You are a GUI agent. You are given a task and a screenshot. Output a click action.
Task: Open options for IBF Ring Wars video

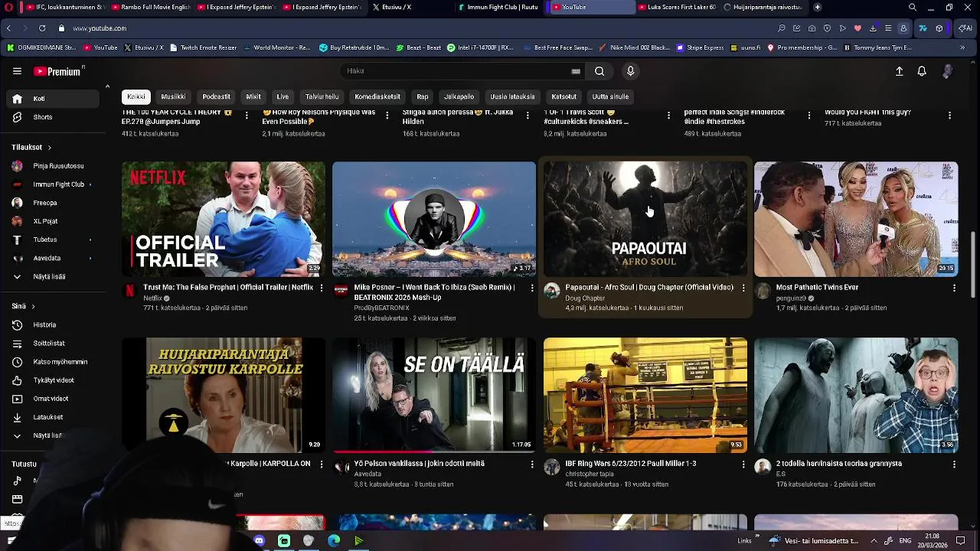coord(743,464)
